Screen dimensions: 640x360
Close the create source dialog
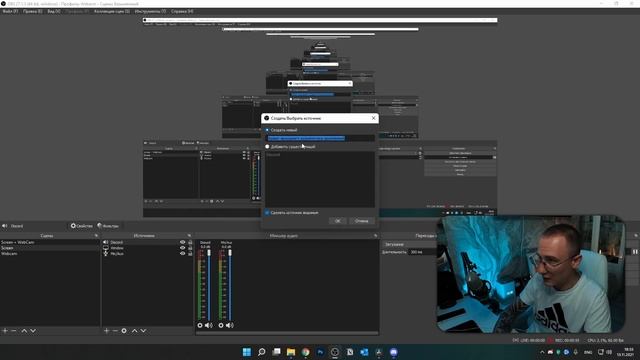click(373, 118)
